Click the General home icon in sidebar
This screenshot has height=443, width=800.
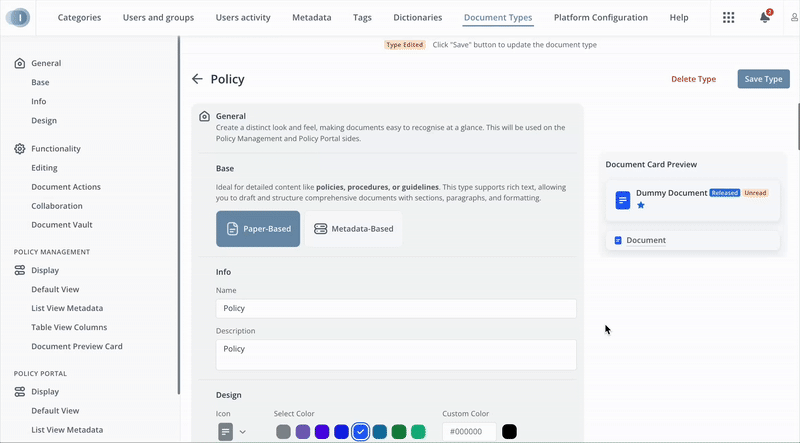pos(19,63)
